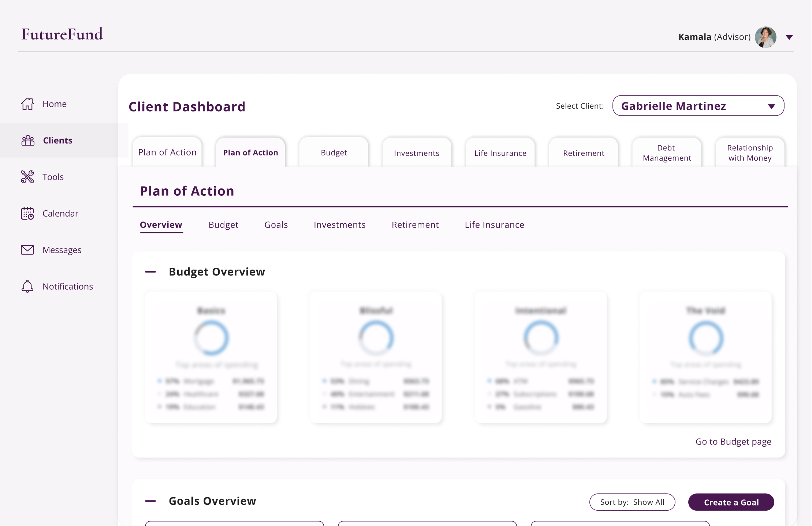The image size is (812, 526).
Task: Click the Basics donut progress ring
Action: tap(211, 338)
